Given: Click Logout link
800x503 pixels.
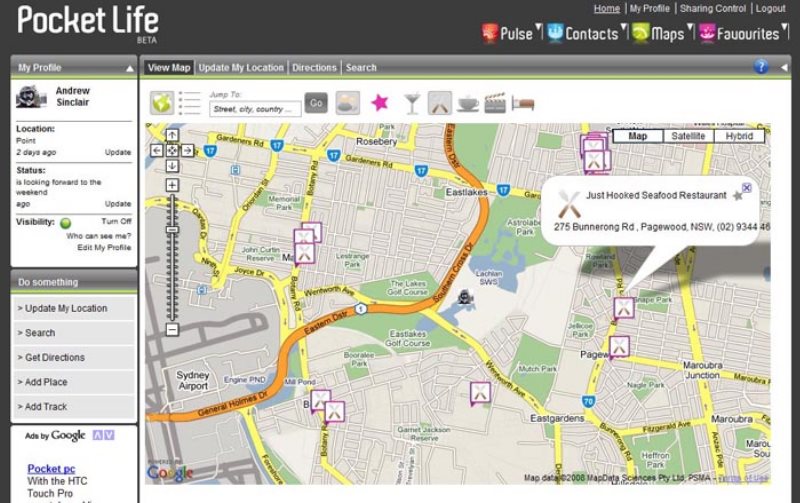Looking at the screenshot, I should (x=770, y=9).
